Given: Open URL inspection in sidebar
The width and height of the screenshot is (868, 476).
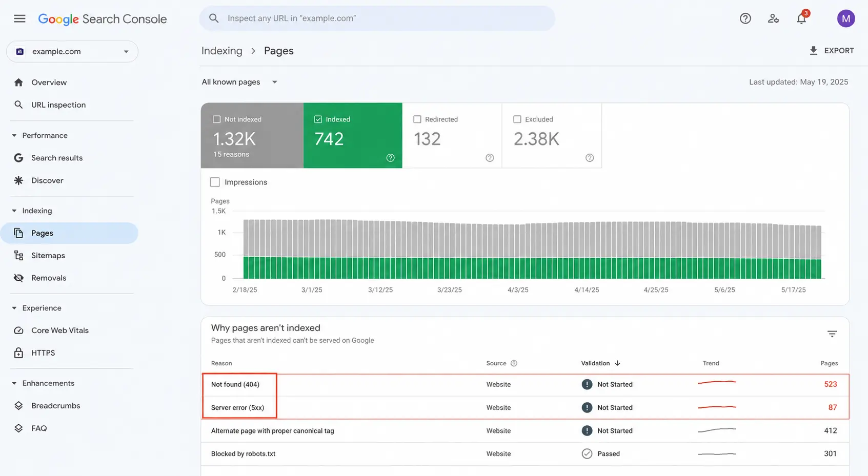Looking at the screenshot, I should click(69, 105).
